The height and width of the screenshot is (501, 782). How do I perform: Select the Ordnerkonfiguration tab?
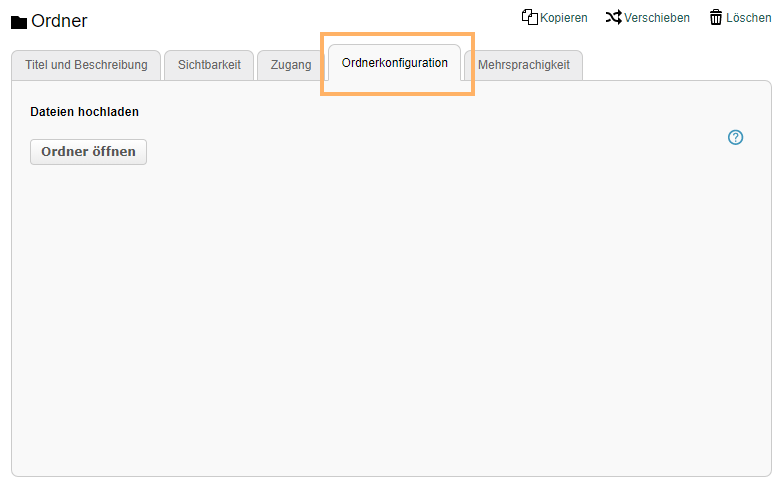[x=394, y=63]
